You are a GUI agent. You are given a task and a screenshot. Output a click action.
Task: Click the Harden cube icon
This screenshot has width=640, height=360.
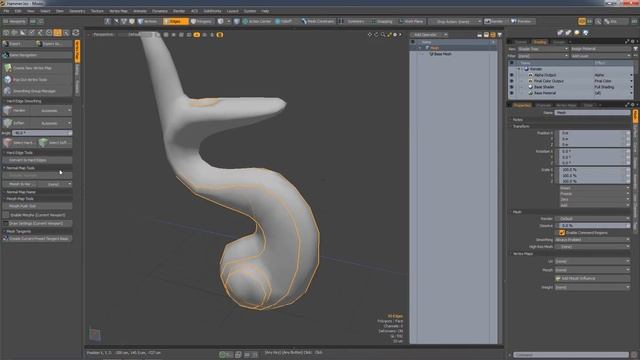pos(7,111)
